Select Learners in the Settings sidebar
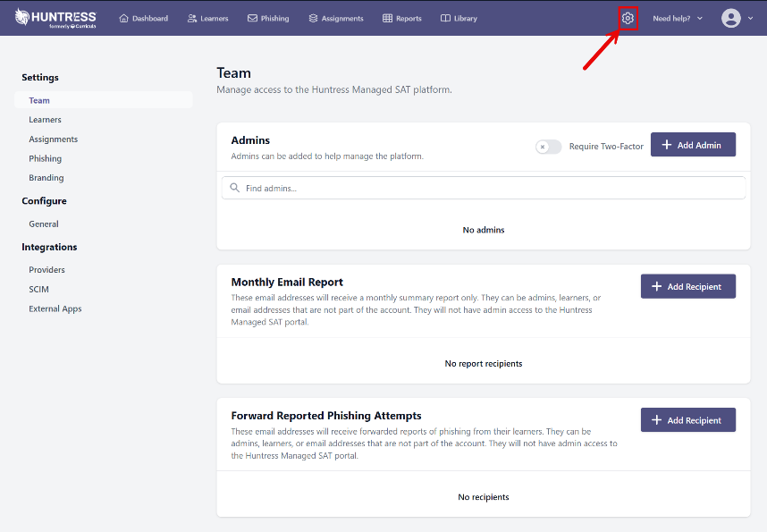This screenshot has height=532, width=767. pyautogui.click(x=45, y=120)
